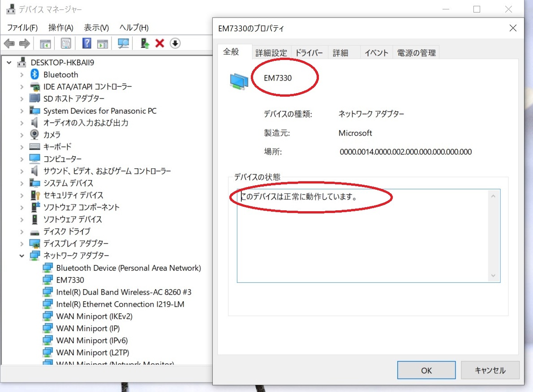
Task: Select Intel(R) Ethernet Connection I219-LM
Action: tap(120, 304)
